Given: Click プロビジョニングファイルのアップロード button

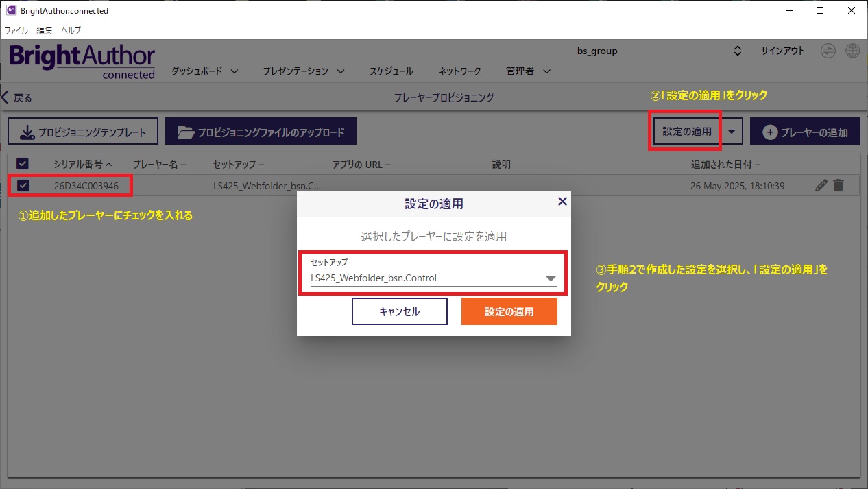Looking at the screenshot, I should click(261, 132).
